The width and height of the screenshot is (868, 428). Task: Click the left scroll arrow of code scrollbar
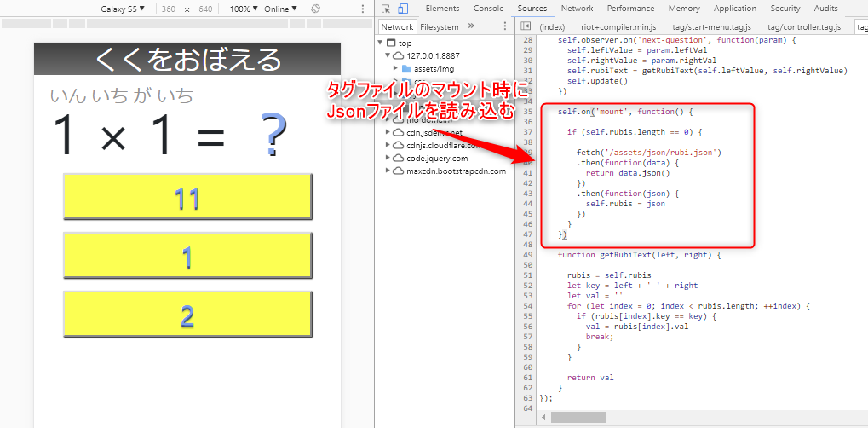(x=543, y=417)
